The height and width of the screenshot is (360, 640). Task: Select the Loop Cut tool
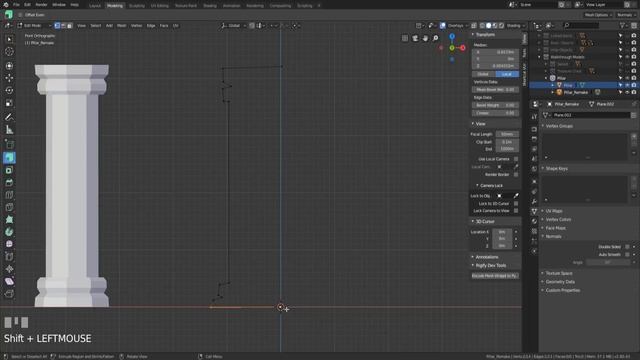[9, 195]
